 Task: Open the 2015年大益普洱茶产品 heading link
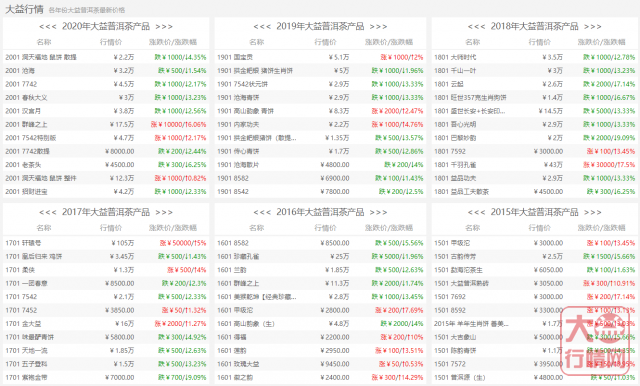(x=534, y=212)
